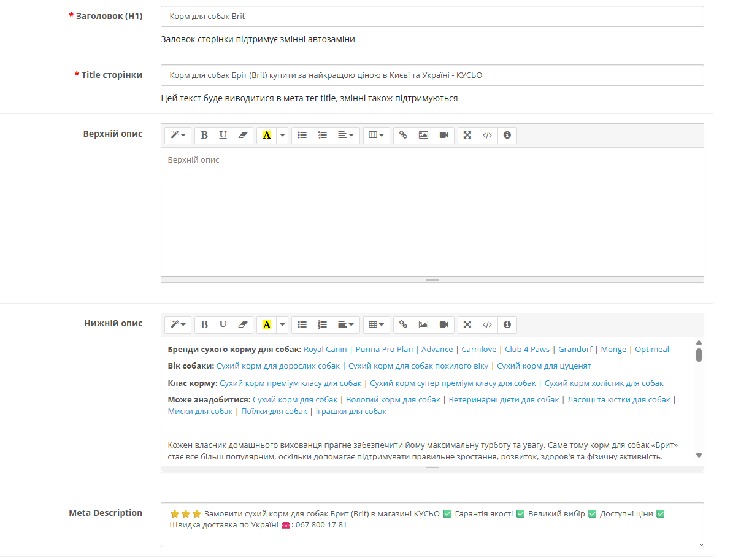Click the resize handle bar below Нижній опис editor

pos(432,469)
